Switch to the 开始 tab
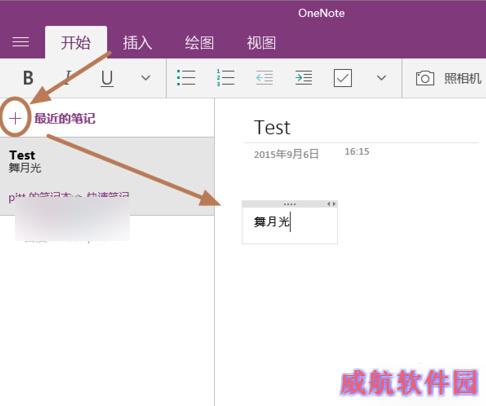486x406 pixels. click(76, 43)
